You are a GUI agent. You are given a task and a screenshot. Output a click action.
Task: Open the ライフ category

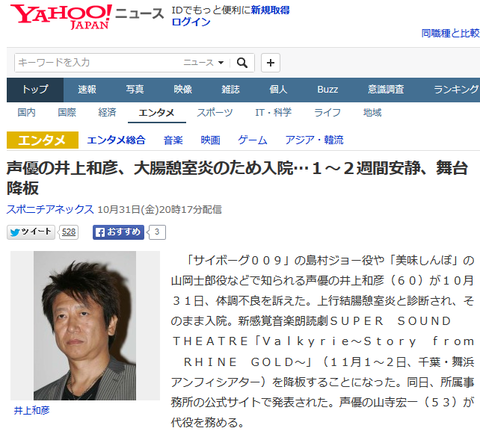point(327,113)
